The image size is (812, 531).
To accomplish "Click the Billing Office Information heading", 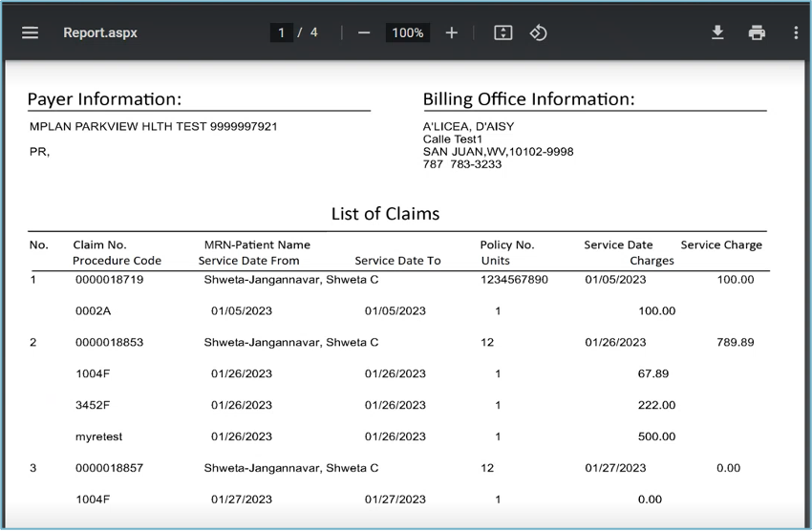I will 528,99.
